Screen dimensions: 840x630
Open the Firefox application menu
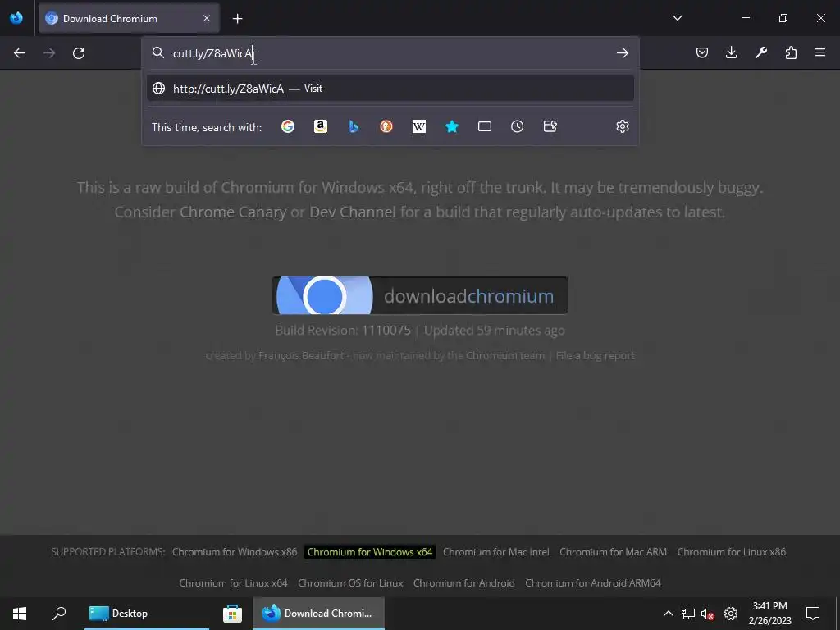[820, 52]
